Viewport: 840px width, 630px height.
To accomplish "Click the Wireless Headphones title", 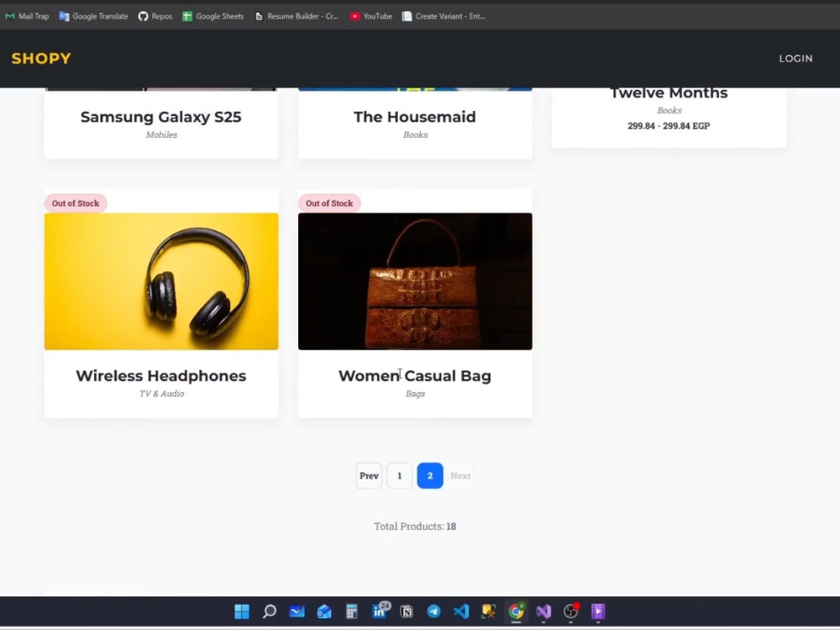I will 161,375.
